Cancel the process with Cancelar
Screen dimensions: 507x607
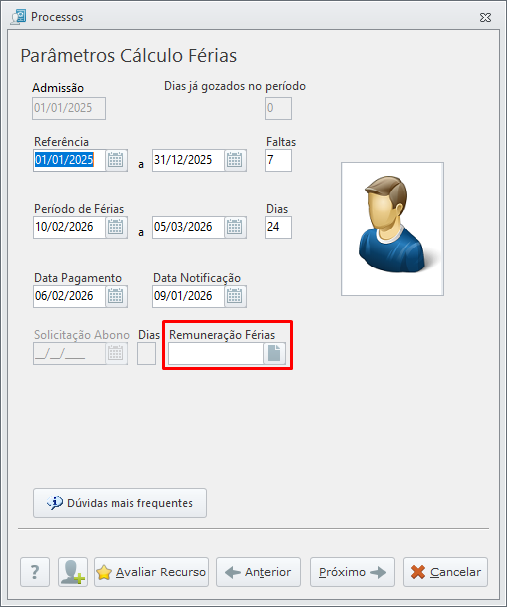pos(445,572)
